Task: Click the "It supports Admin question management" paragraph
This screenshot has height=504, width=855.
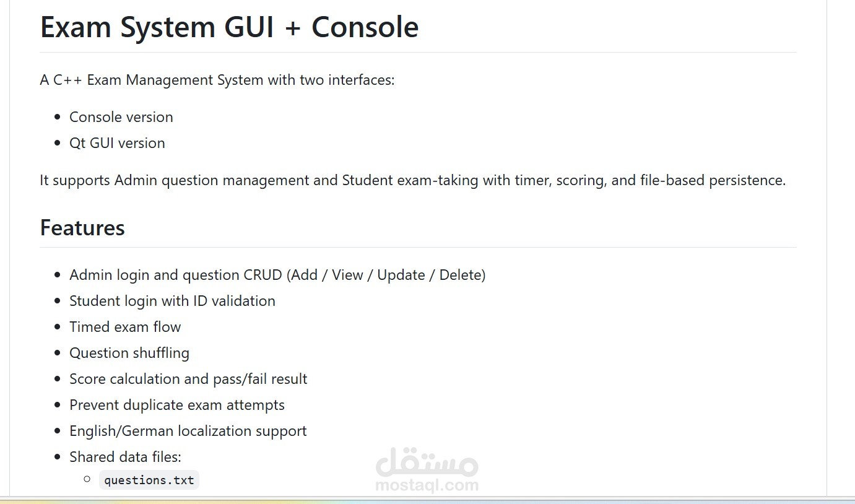Action: point(413,180)
